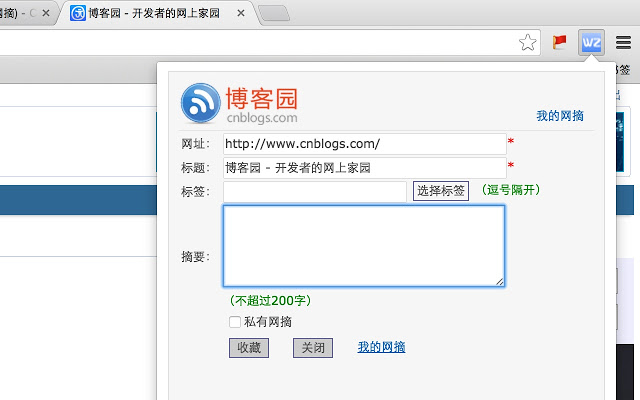The image size is (640, 400).
Task: Click the 关闭 button
Action: pyautogui.click(x=313, y=348)
